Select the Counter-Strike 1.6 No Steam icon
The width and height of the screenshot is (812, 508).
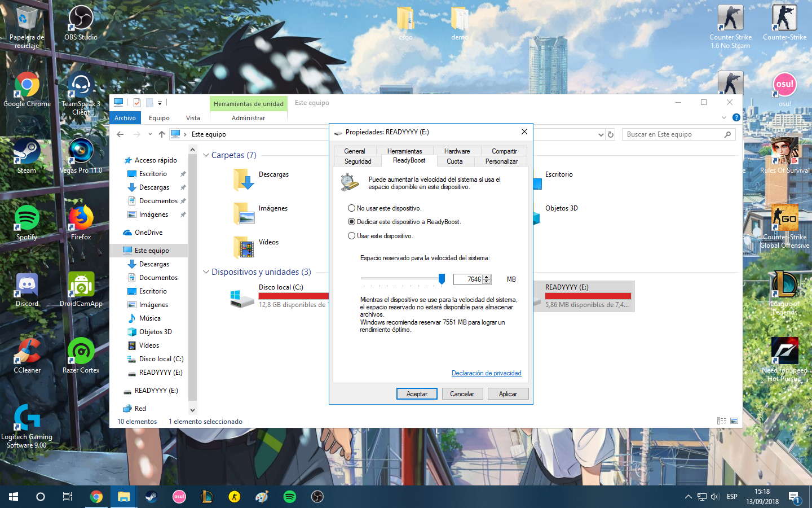click(730, 27)
